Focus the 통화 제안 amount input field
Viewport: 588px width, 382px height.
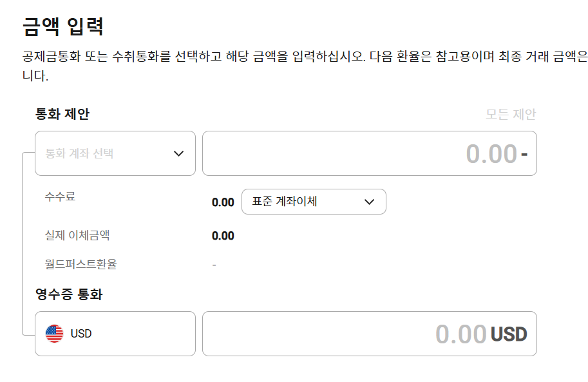tap(370, 153)
